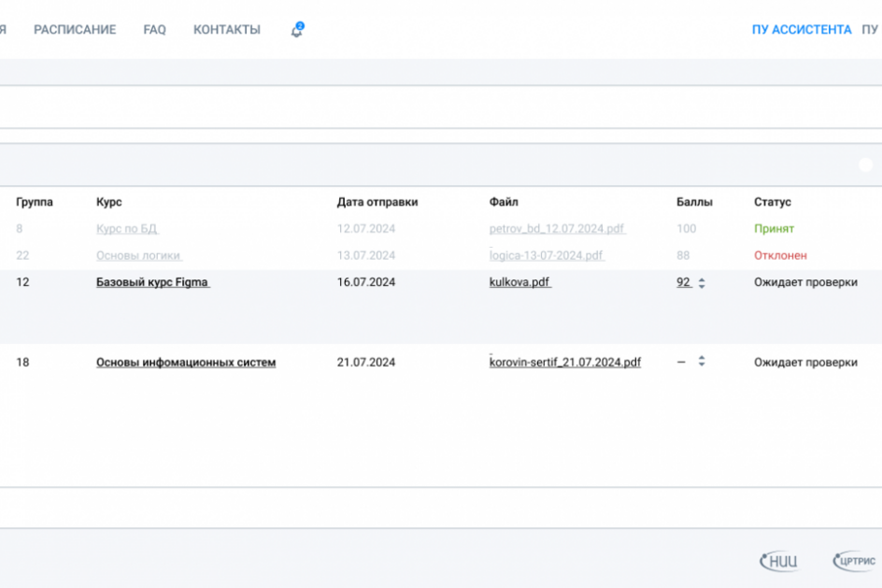Click column header Баллы
This screenshot has height=588, width=882.
tap(694, 202)
